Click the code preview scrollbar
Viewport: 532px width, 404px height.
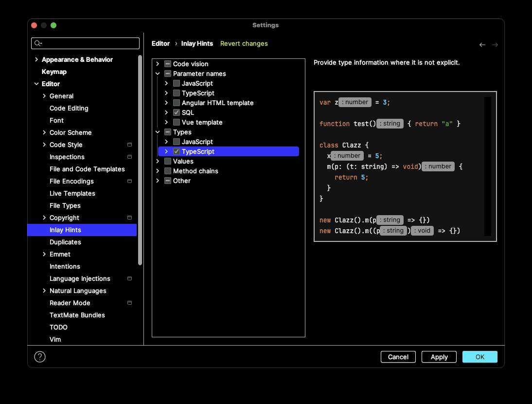(488, 166)
